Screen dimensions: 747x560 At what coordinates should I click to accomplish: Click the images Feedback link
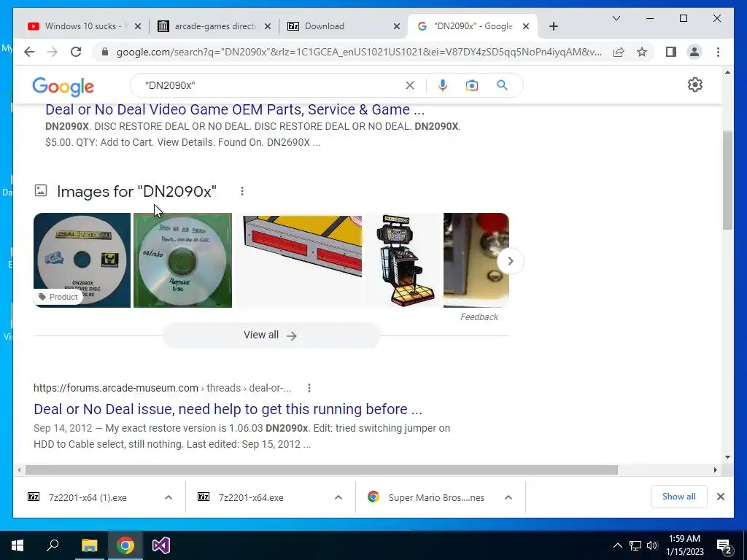[479, 317]
